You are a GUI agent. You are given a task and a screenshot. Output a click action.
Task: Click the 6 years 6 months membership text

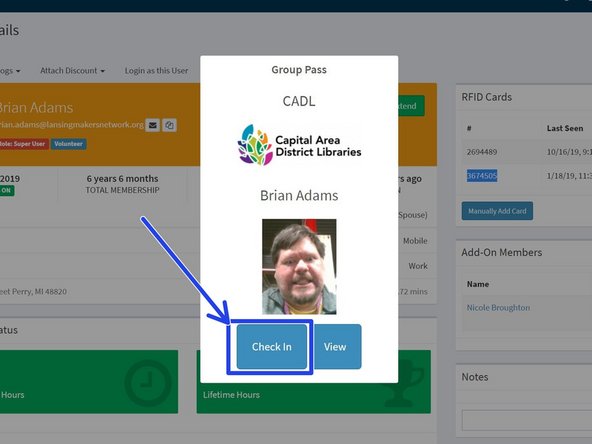[x=122, y=179]
